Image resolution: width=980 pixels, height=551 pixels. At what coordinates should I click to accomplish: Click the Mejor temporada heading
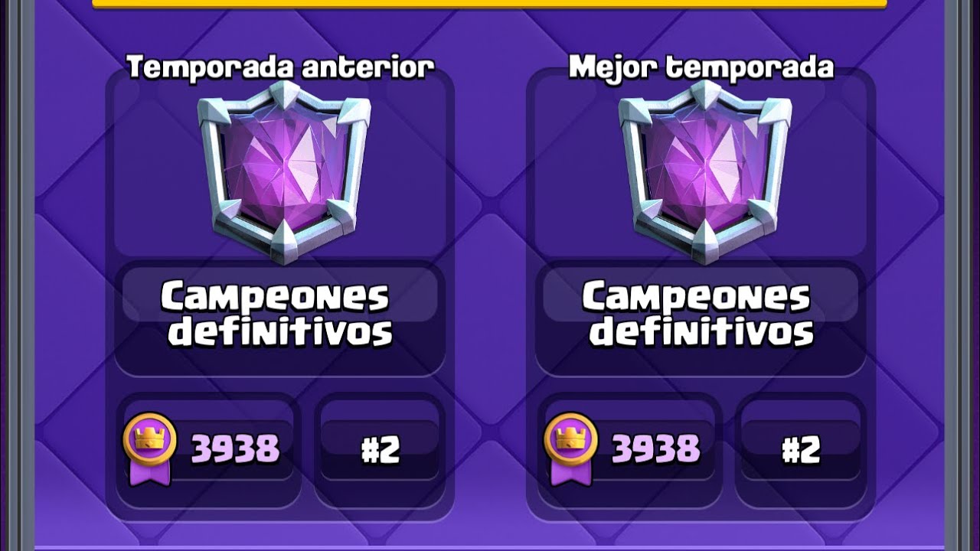coord(701,67)
